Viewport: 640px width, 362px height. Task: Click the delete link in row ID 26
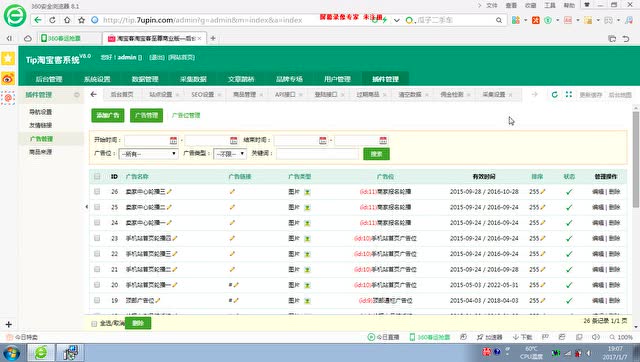pos(615,191)
